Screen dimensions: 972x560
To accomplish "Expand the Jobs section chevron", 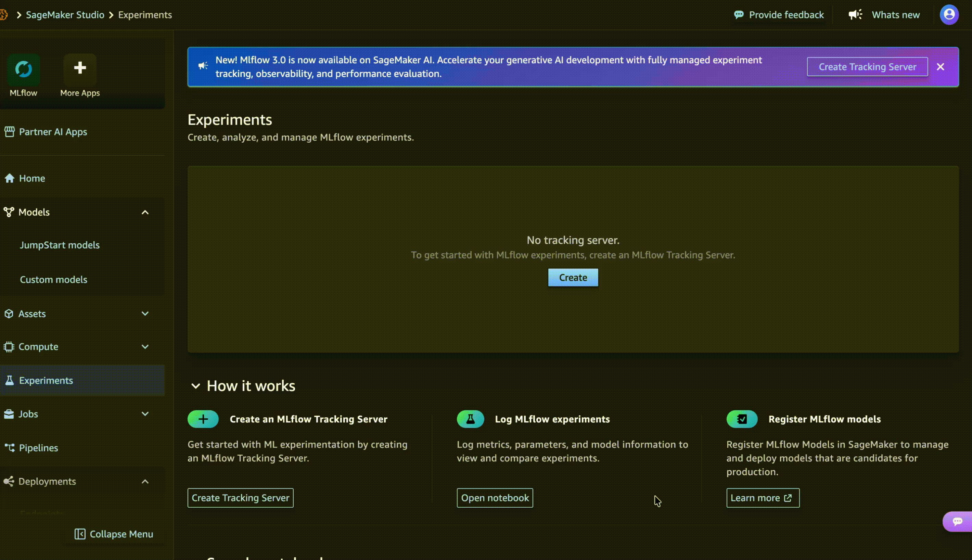I will pos(145,414).
